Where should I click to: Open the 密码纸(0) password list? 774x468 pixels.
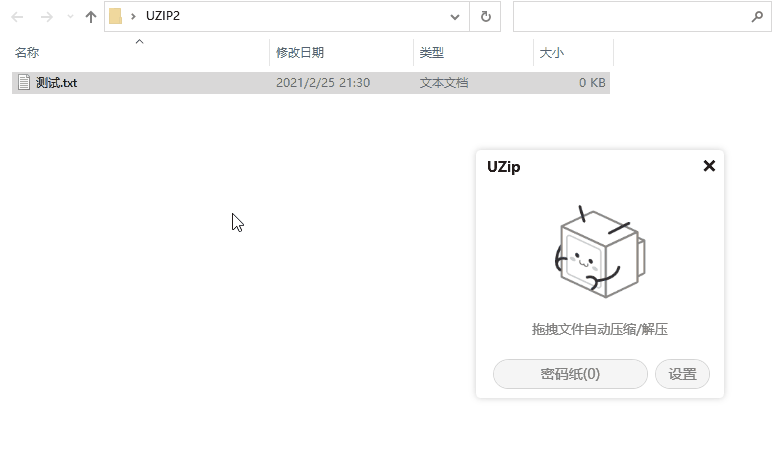(x=570, y=374)
